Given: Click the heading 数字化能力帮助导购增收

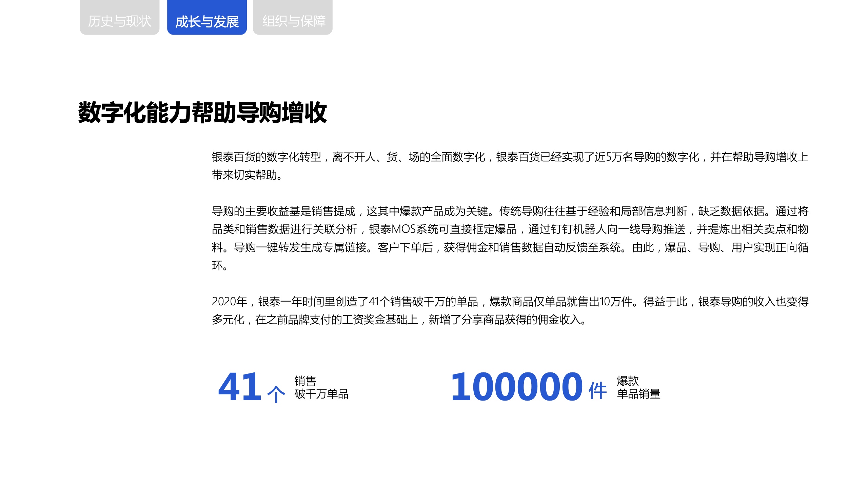Looking at the screenshot, I should pyautogui.click(x=202, y=113).
